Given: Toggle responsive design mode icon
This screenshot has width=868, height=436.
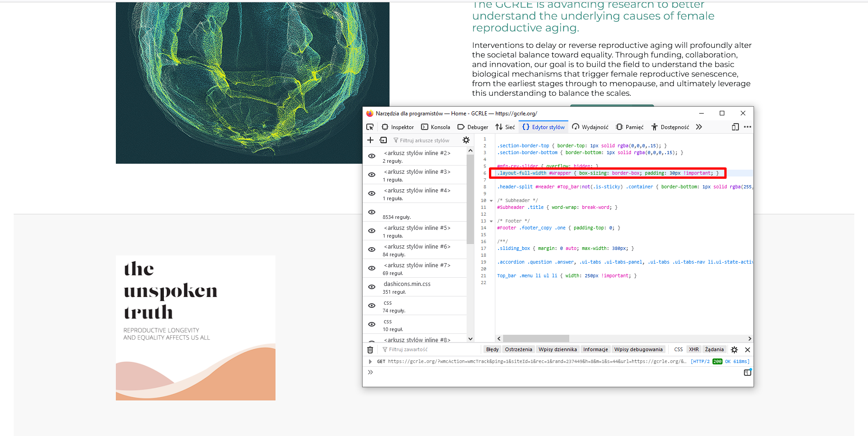Looking at the screenshot, I should click(735, 127).
